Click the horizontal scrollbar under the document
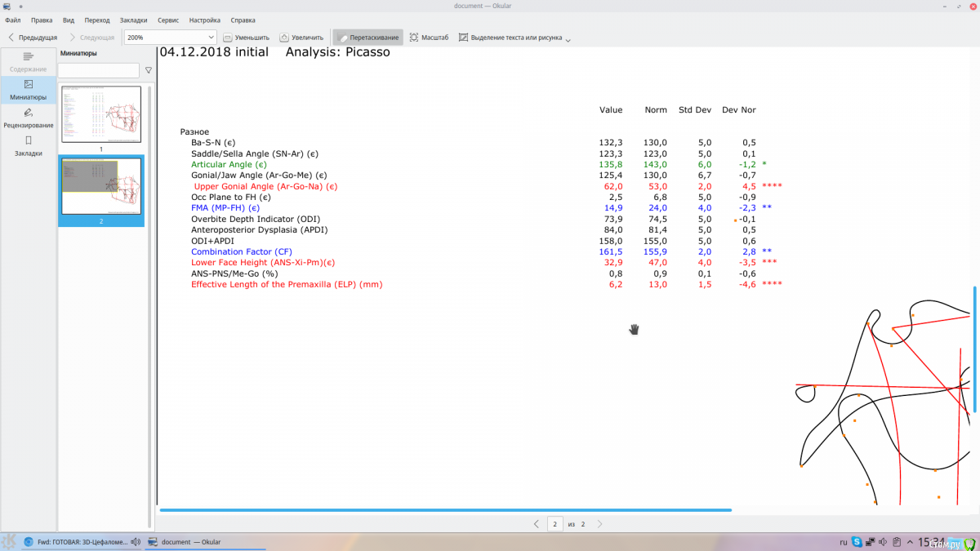980x551 pixels. (x=445, y=510)
